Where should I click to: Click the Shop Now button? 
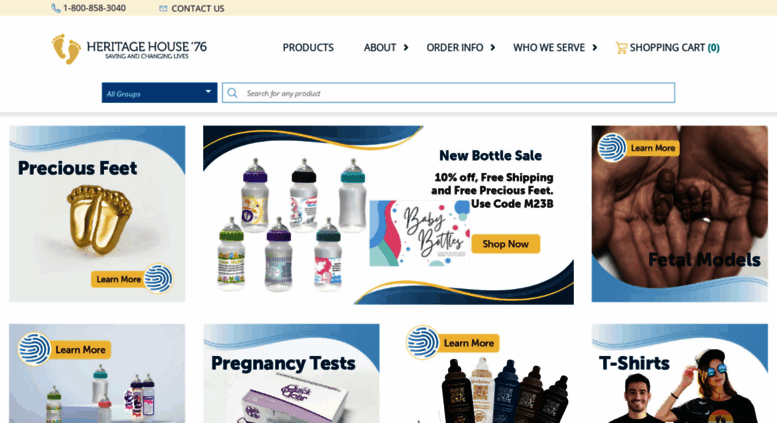(x=505, y=244)
